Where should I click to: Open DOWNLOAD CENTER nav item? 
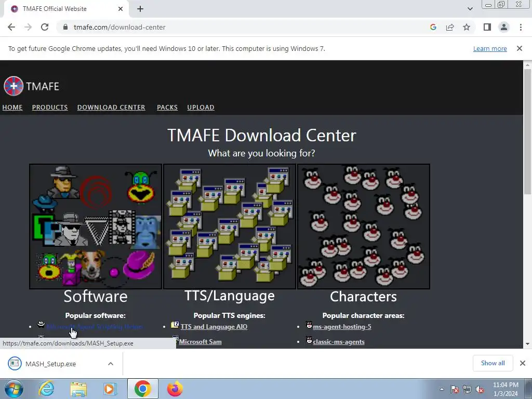[x=111, y=107]
